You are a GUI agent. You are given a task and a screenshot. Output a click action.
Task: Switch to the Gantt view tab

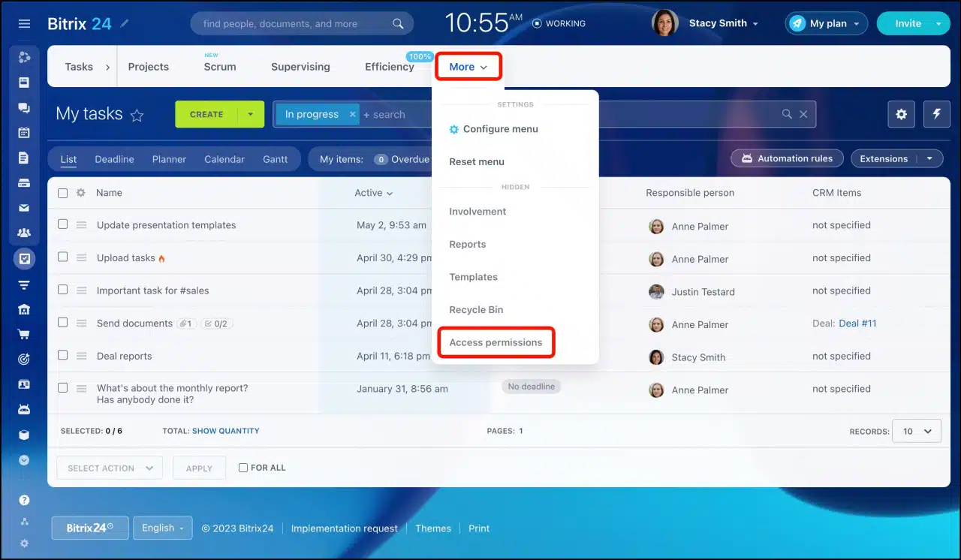(x=275, y=159)
